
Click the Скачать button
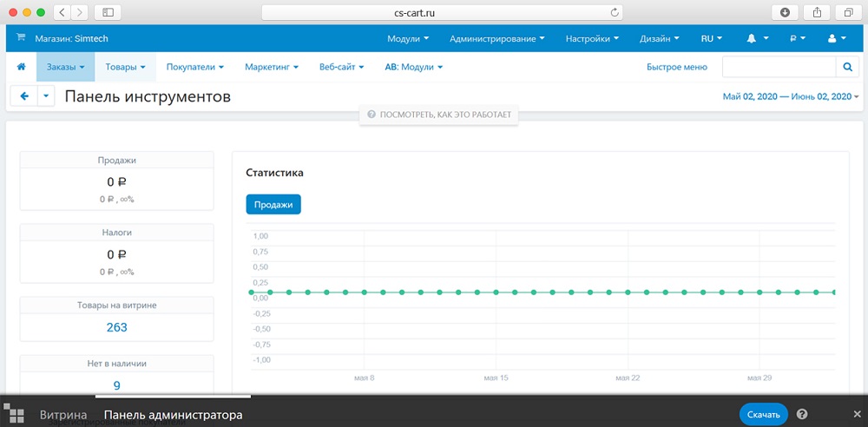(763, 414)
